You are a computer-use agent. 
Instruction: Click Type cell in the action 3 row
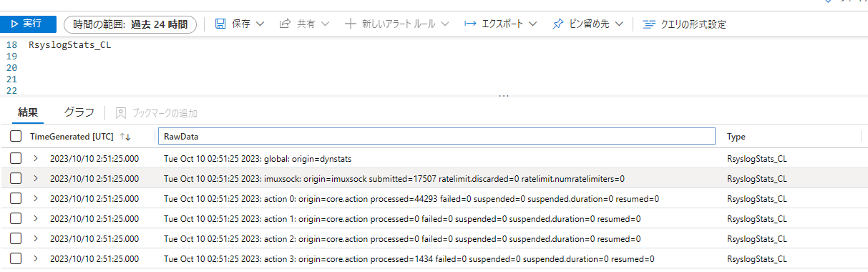[756, 259]
